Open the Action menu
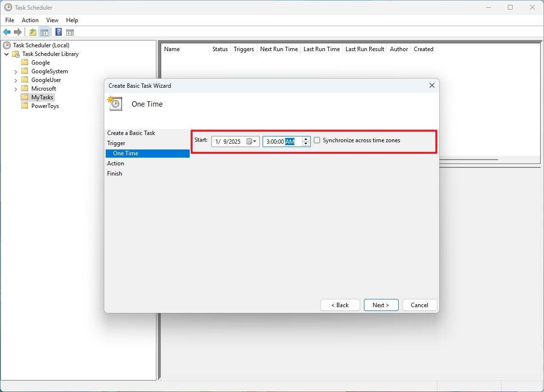Image resolution: width=544 pixels, height=392 pixels. tap(30, 20)
